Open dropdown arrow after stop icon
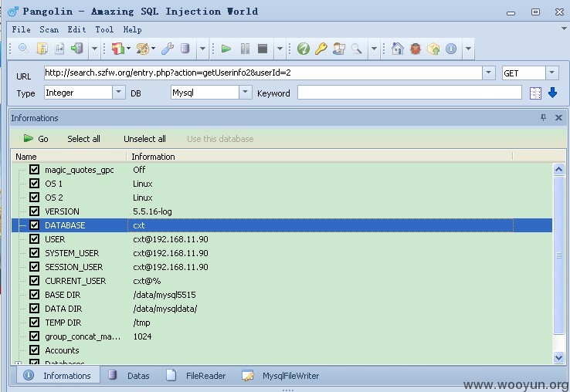This screenshot has height=392, width=570. [x=280, y=49]
